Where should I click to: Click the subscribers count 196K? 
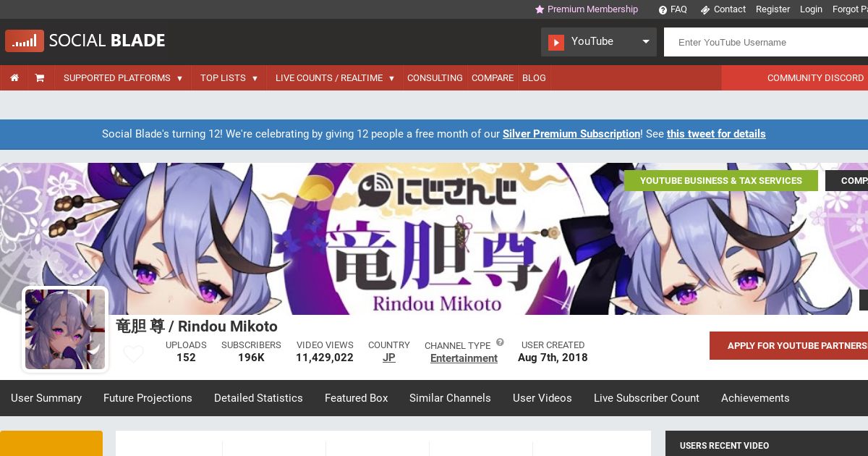pos(251,358)
